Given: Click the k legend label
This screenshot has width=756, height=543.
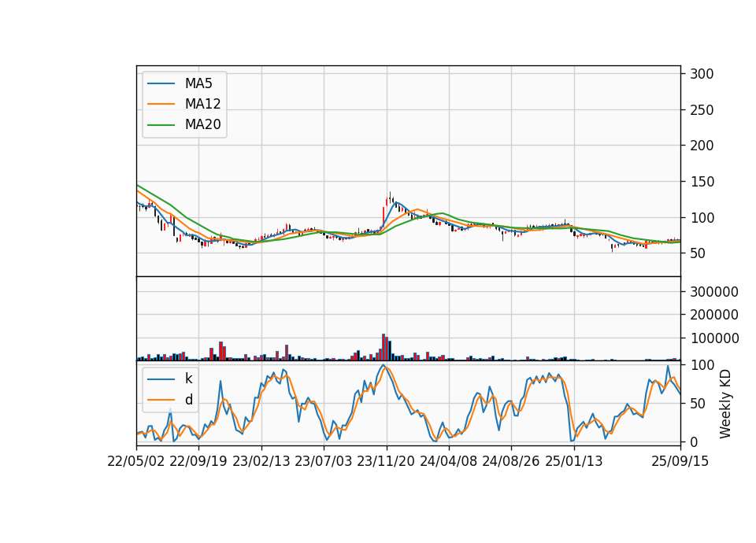Looking at the screenshot, I should tap(188, 379).
